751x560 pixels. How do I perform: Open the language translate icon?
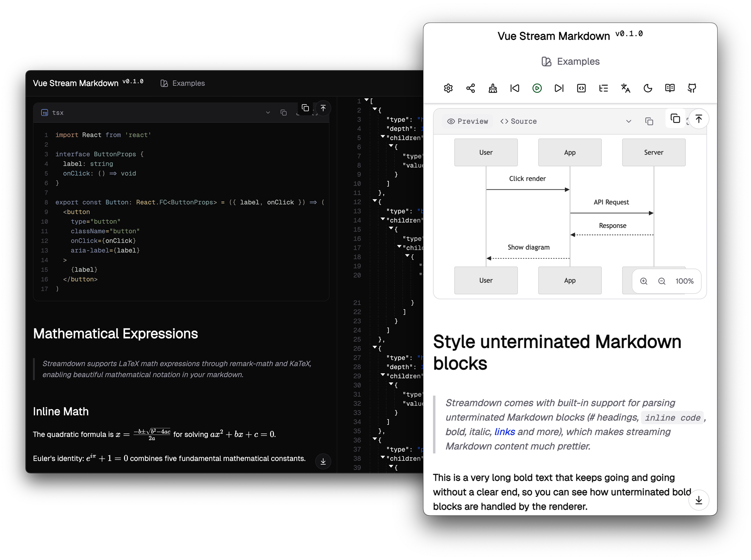click(625, 88)
